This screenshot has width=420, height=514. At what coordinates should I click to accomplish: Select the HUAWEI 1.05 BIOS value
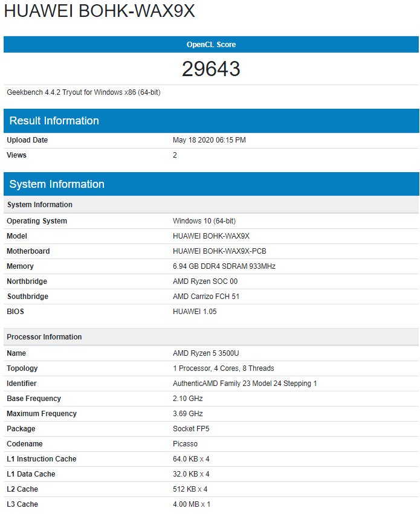pos(195,312)
